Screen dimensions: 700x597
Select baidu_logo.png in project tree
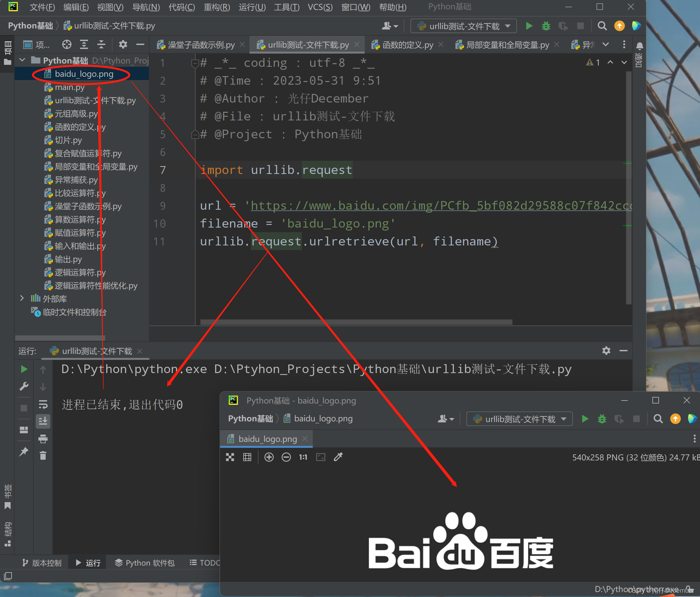[x=84, y=74]
